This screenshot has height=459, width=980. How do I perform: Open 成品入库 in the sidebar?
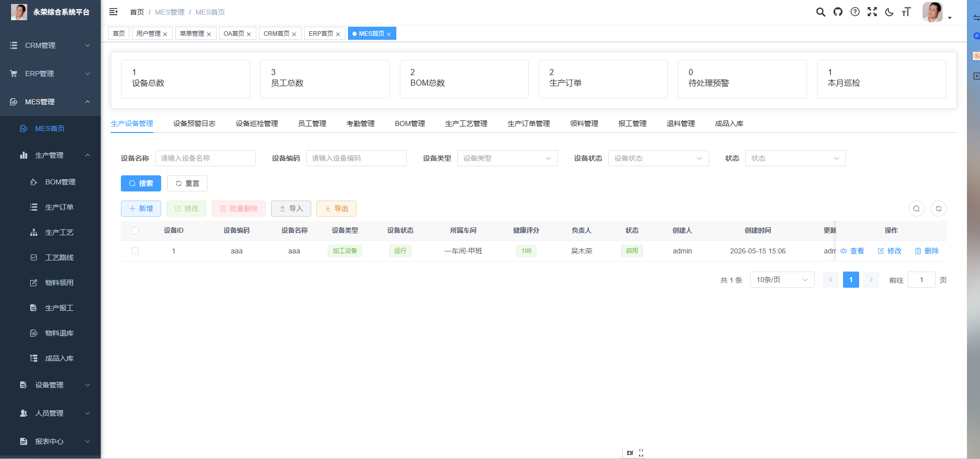click(x=50, y=358)
